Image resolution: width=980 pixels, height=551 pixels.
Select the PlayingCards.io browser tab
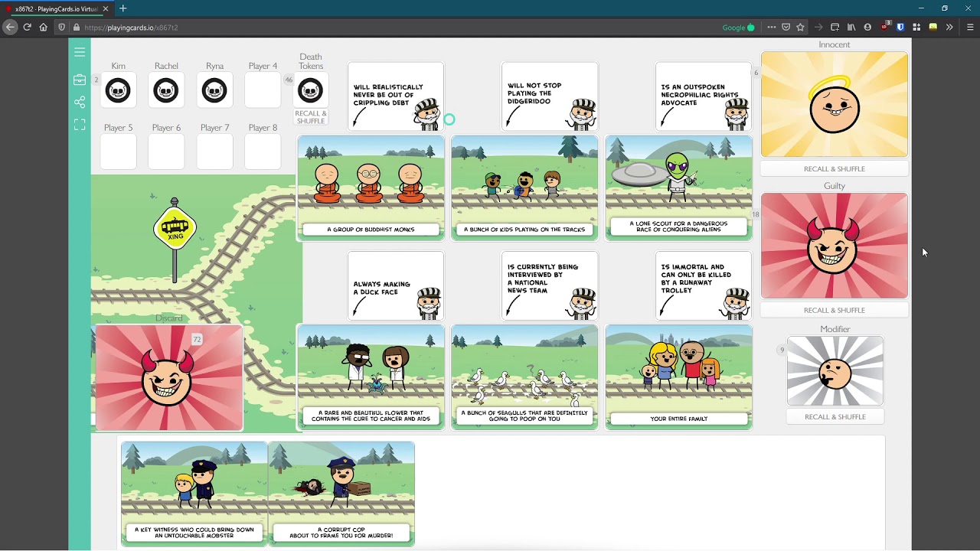click(x=57, y=8)
